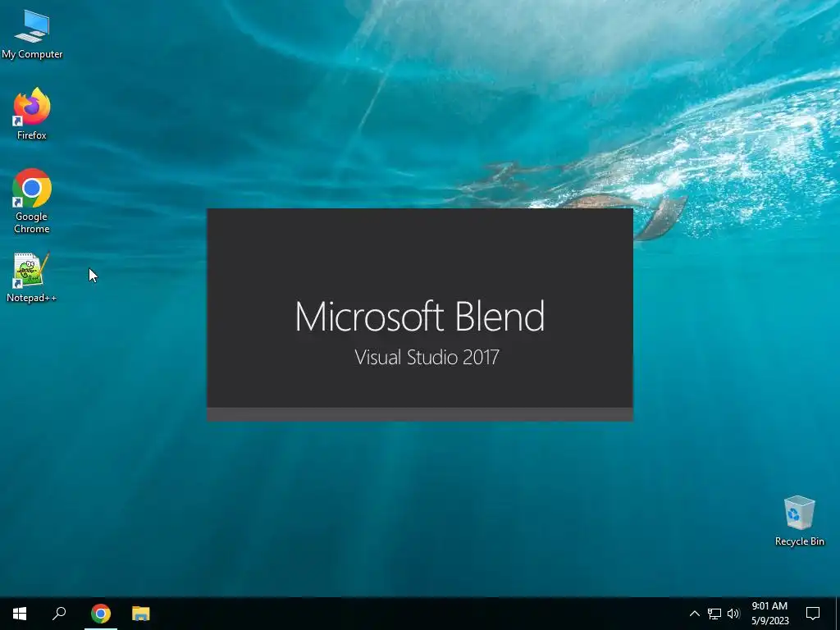Screen dimensions: 840x630
Task: Click the Show desktop strip beside notifications
Action: [838, 614]
